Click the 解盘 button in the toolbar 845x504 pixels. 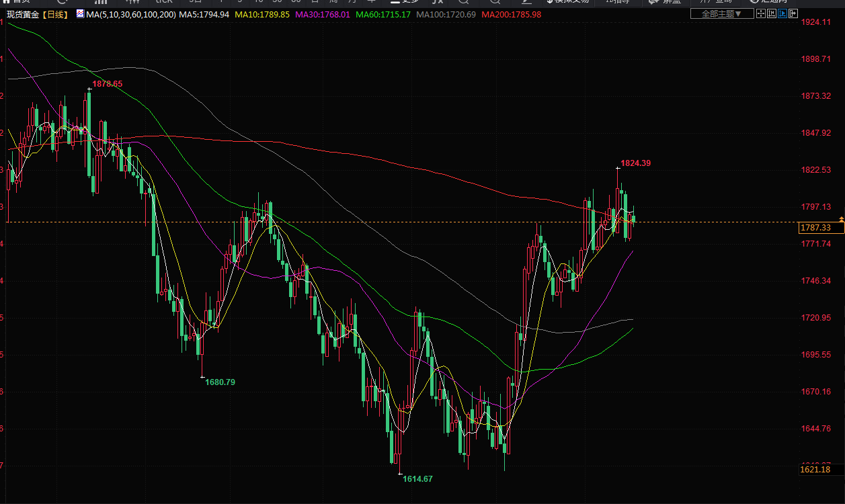pyautogui.click(x=666, y=2)
